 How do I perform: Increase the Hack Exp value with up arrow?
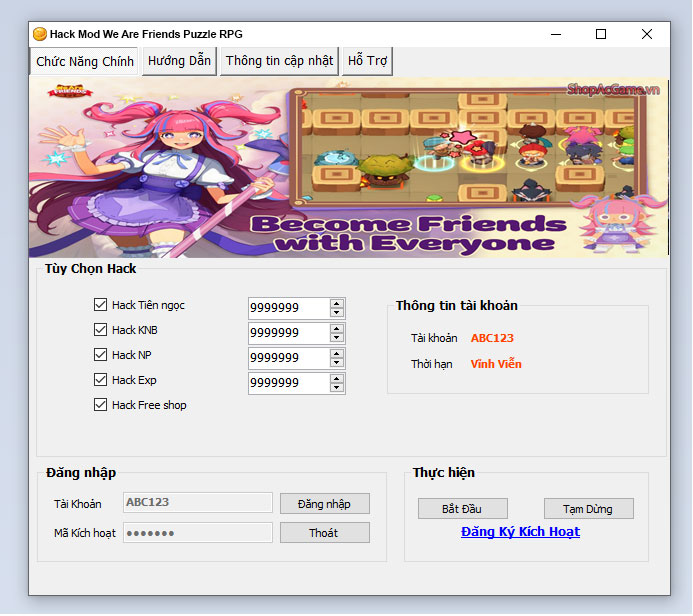(x=337, y=379)
